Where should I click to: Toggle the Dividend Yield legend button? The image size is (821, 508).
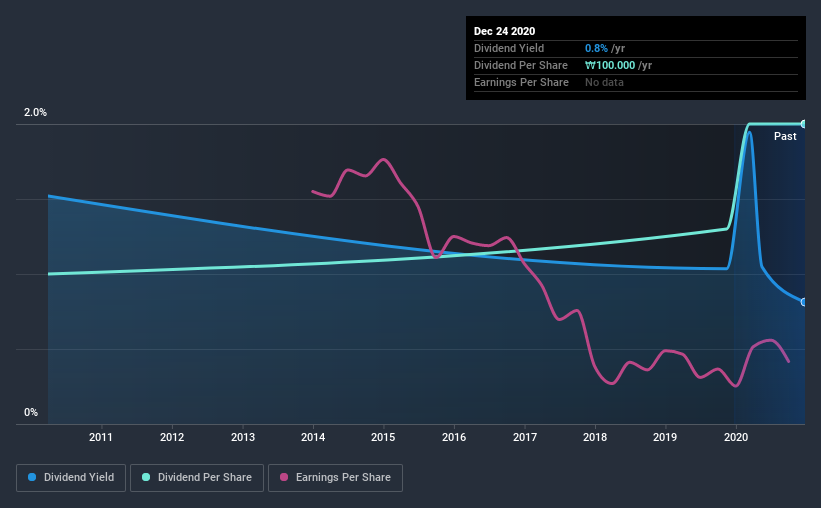pyautogui.click(x=71, y=478)
